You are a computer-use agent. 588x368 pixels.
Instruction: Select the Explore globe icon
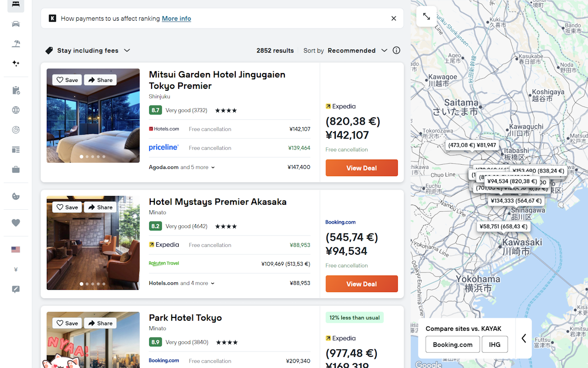16,110
